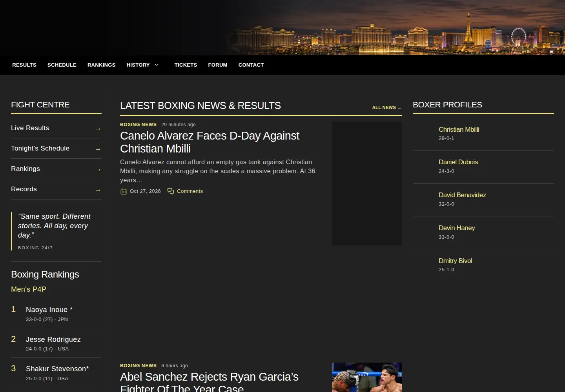Click the 'BOXING 24/7' quote attribution
Screen dimensions: 565x392
point(35,248)
